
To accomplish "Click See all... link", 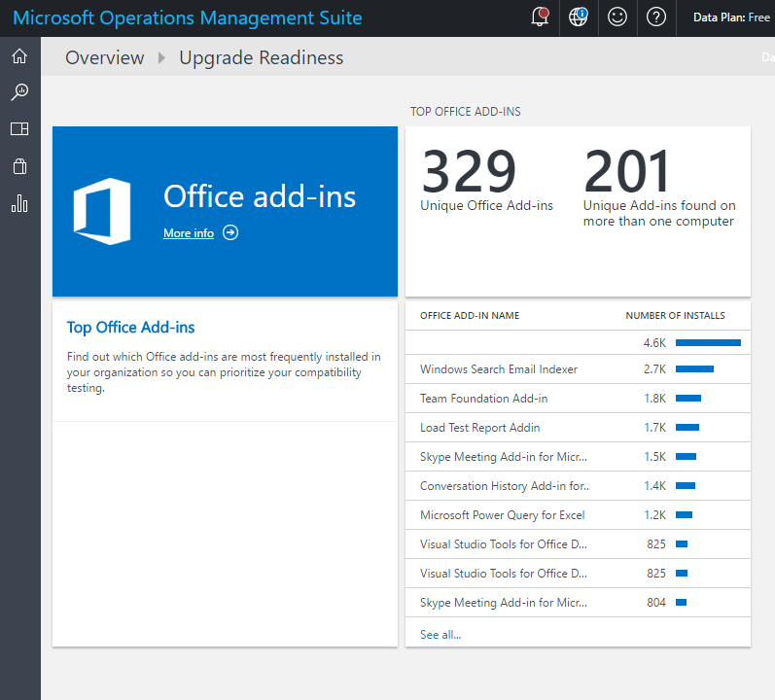I will 440,634.
